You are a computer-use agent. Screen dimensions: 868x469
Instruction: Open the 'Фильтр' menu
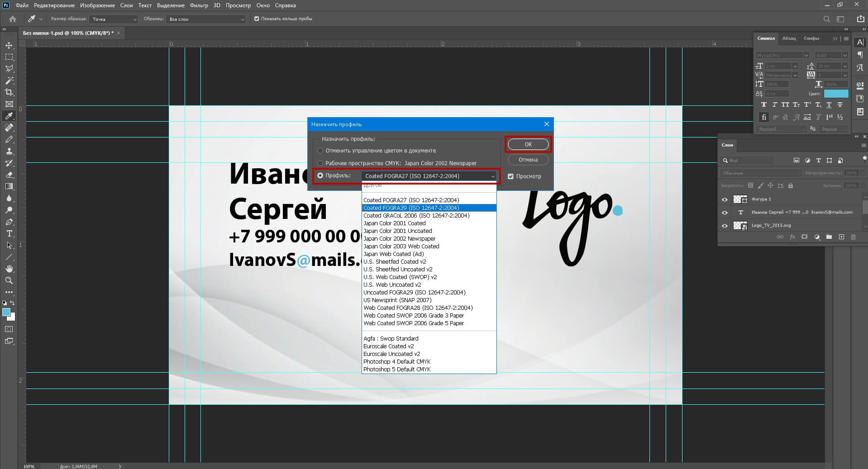tap(199, 5)
